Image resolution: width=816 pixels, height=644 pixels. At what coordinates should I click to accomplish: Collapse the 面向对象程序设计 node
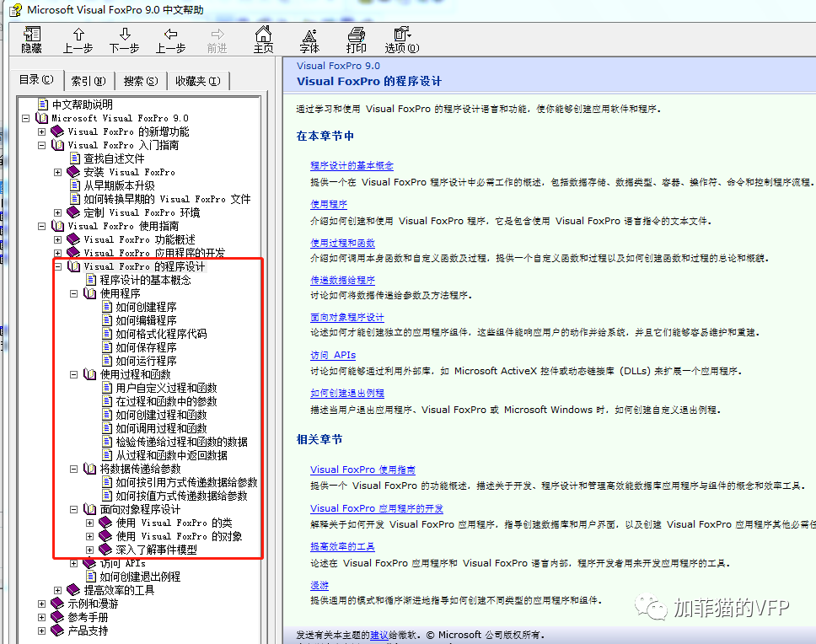coord(74,509)
